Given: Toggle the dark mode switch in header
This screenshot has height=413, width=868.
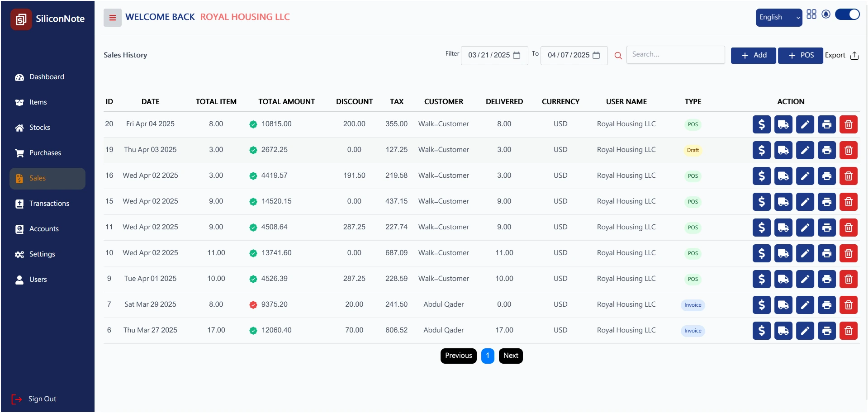Looking at the screenshot, I should (x=847, y=14).
